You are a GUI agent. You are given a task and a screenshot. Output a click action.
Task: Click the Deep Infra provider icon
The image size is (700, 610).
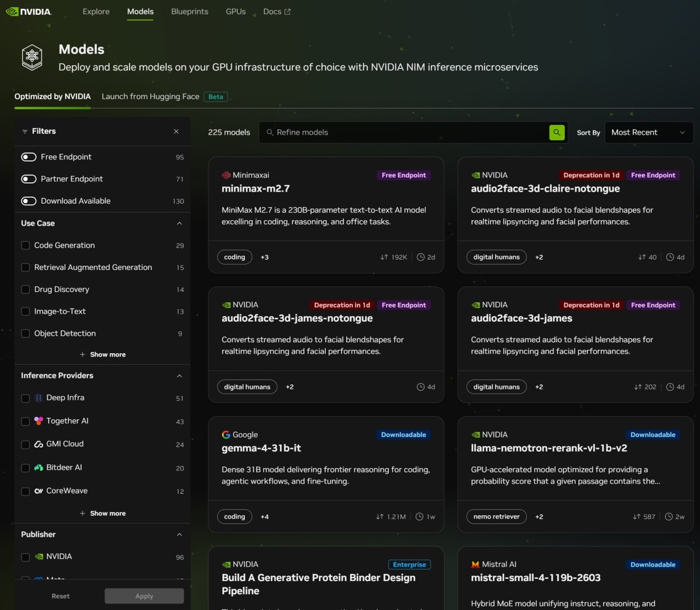(38, 398)
